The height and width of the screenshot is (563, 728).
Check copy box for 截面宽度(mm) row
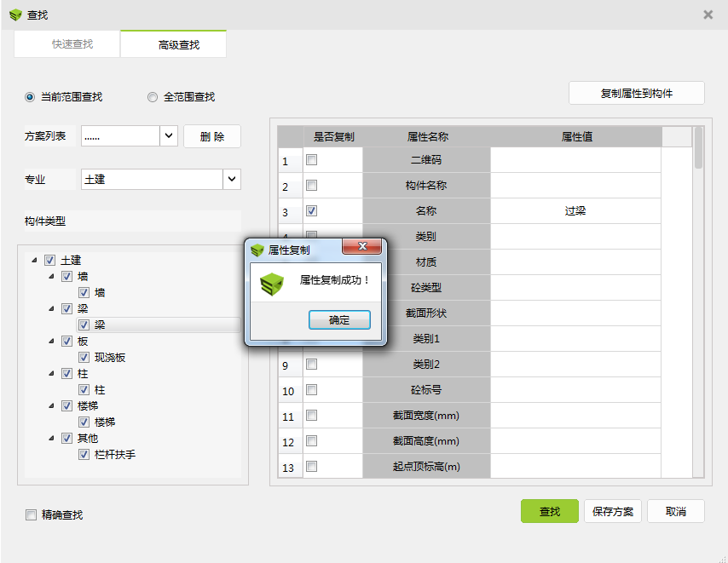point(311,416)
